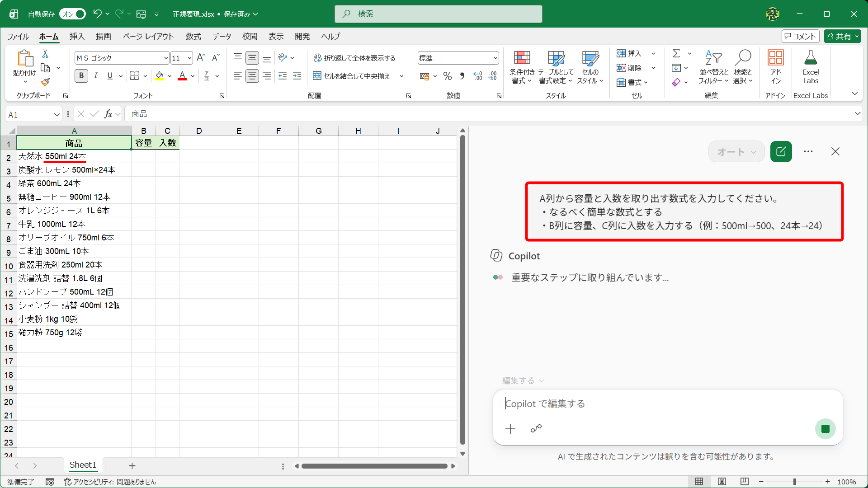Image resolution: width=868 pixels, height=488 pixels.
Task: Click the Format Painter brush icon
Action: pyautogui.click(x=45, y=82)
